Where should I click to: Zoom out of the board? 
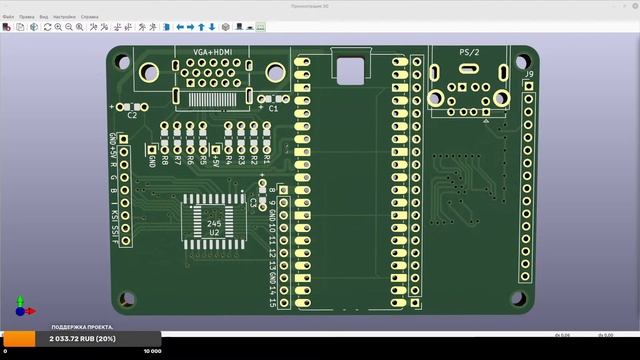click(69, 27)
